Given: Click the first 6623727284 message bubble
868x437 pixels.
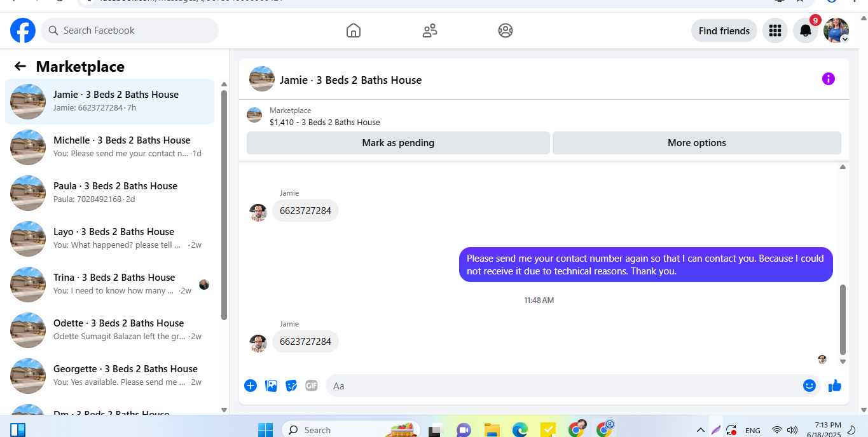Looking at the screenshot, I should click(305, 211).
